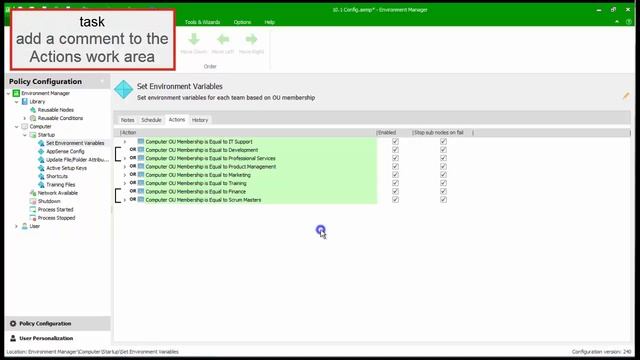Image resolution: width=640 pixels, height=360 pixels.
Task: Click the Move Right arrow icon
Action: (x=251, y=39)
